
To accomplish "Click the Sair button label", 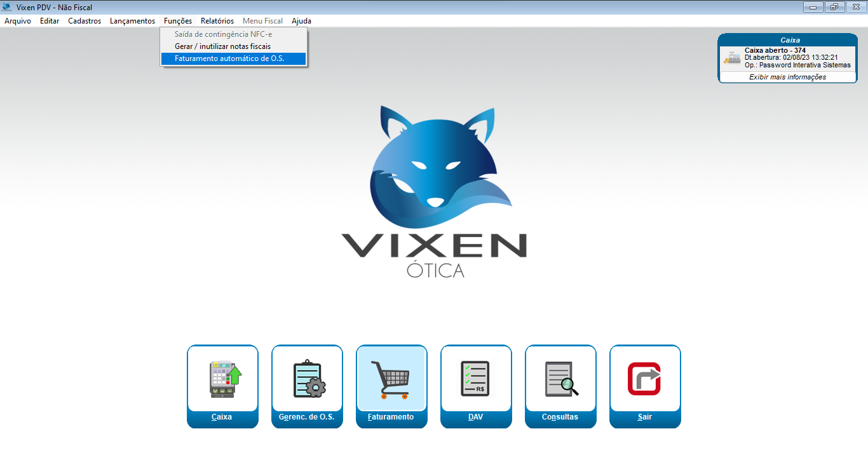I will (x=644, y=417).
